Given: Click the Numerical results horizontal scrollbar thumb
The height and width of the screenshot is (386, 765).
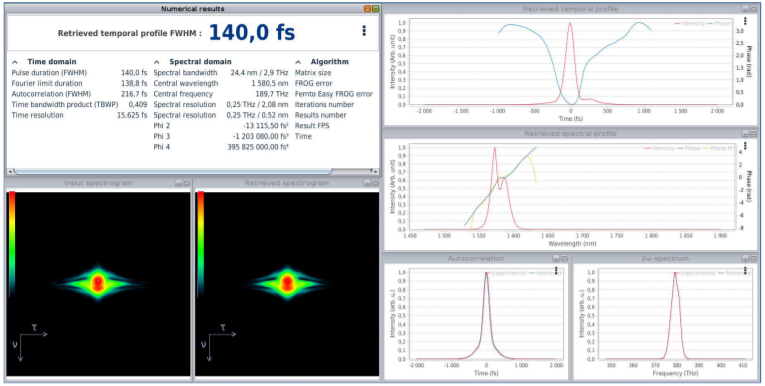Looking at the screenshot, I should coord(173,172).
